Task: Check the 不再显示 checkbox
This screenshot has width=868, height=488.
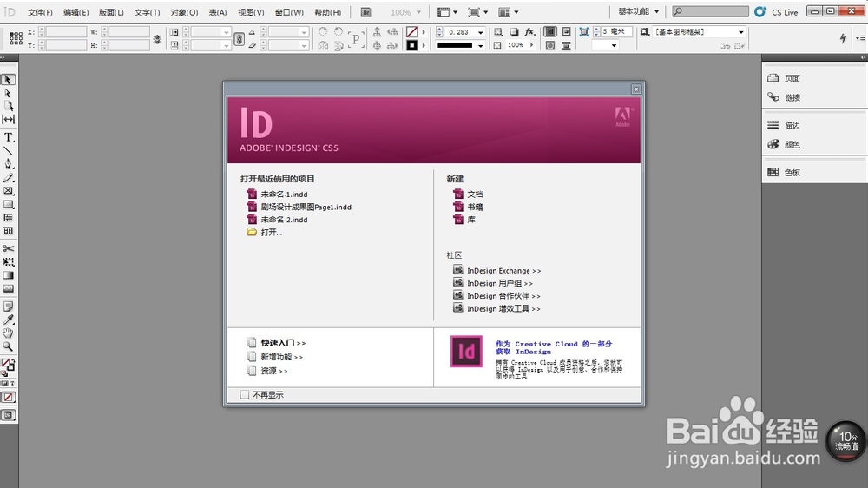Action: (244, 394)
